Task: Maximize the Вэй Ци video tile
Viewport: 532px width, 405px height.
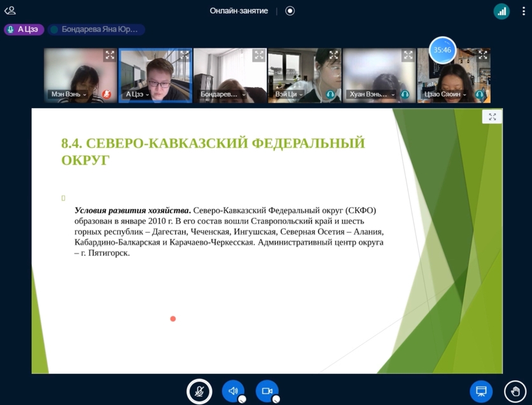Action: click(x=333, y=55)
